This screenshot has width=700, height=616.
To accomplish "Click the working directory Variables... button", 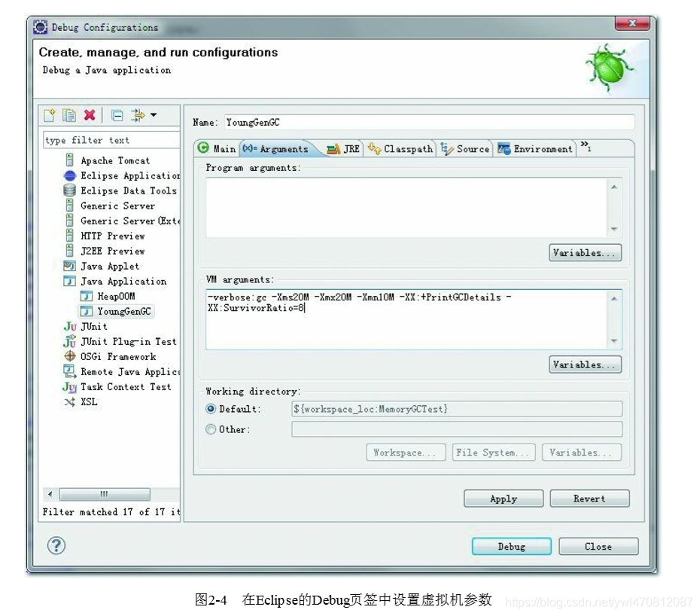I will (581, 452).
